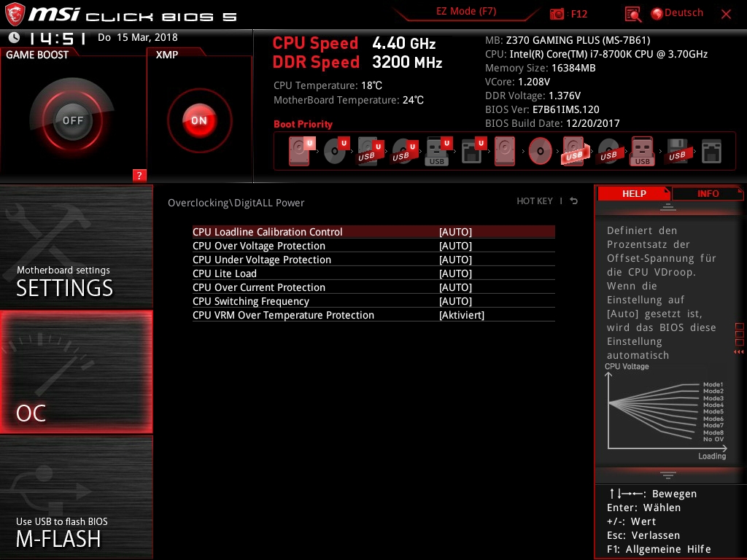
Task: Select the CPU Over Voltage Protection label
Action: 259,246
